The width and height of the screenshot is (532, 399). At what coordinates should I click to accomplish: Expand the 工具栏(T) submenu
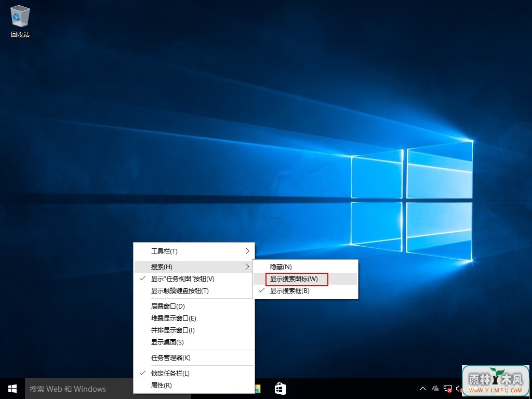tap(194, 251)
